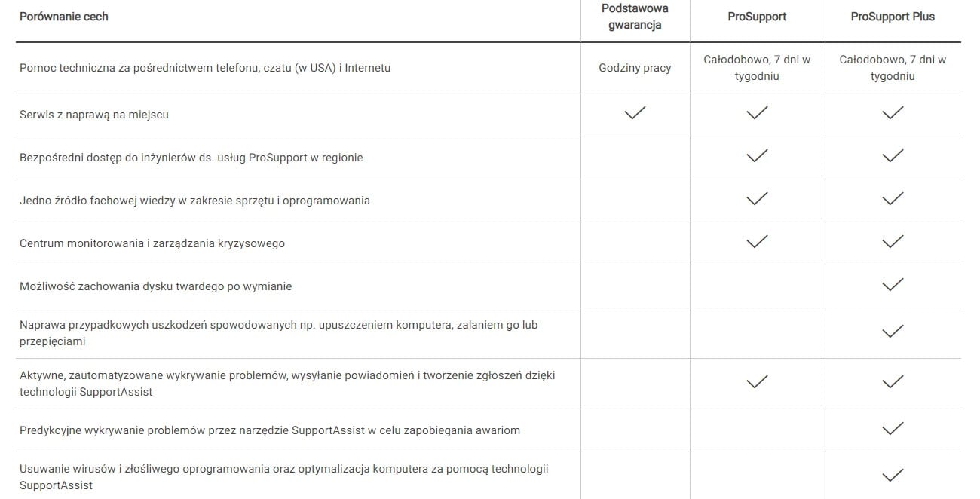Click 'Centrum monitorowania i zarządzania kryzysowego' label
This screenshot has height=499, width=980.
pyautogui.click(x=152, y=243)
